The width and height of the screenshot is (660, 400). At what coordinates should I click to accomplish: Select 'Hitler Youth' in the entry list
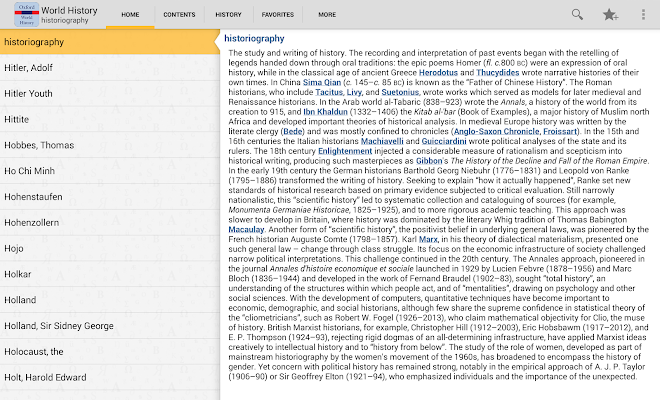point(109,93)
